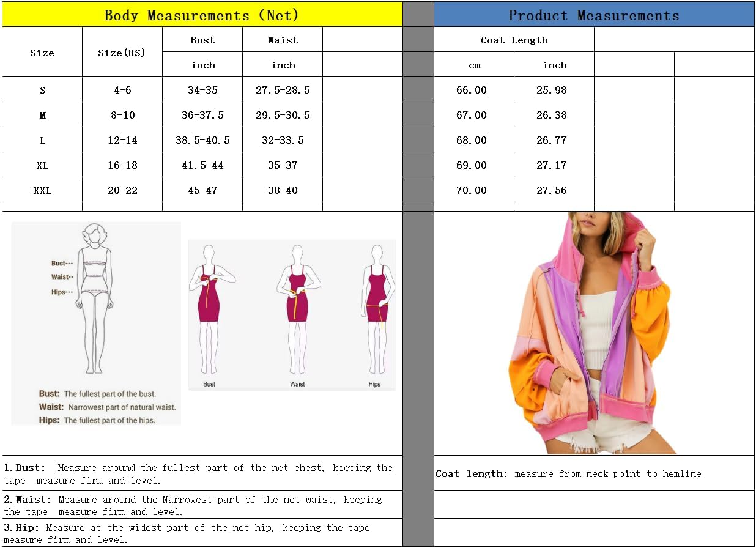Viewport: 756px width, 548px height.
Task: Click the '2.Waist:' measuring instruction text
Action: [193, 505]
